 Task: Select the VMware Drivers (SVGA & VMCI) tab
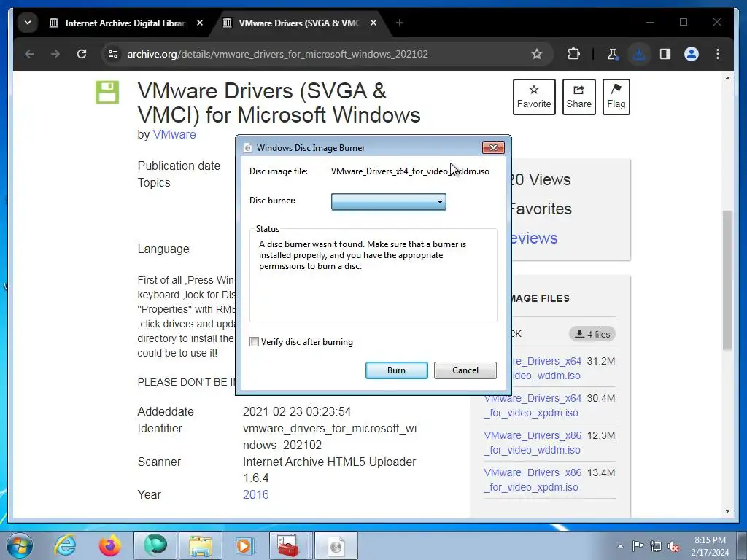coord(298,23)
